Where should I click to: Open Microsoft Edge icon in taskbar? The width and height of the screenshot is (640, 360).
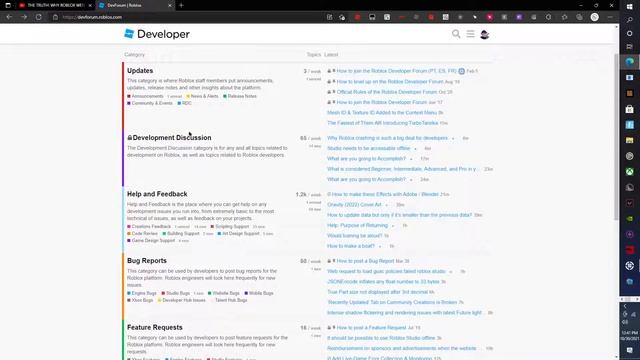[629, 62]
